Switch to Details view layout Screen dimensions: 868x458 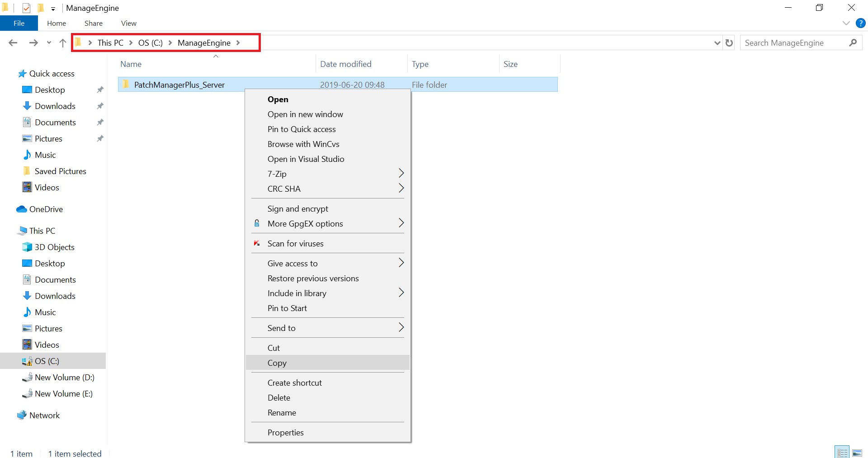pos(842,452)
